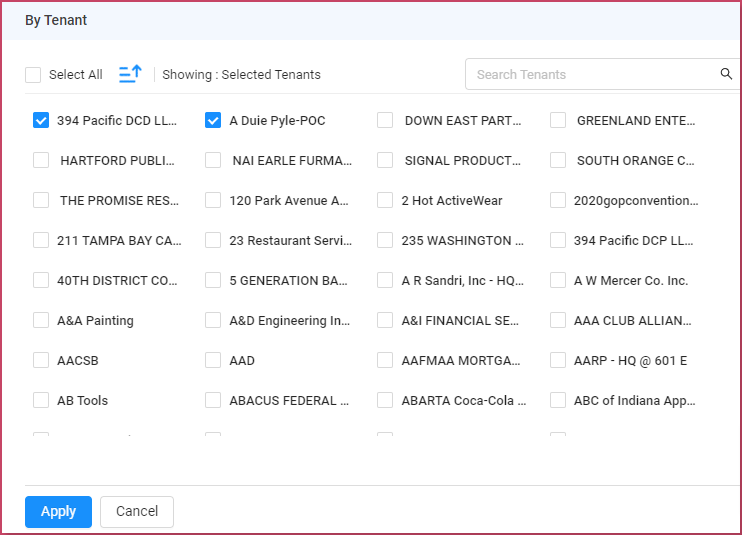742x535 pixels.
Task: Check 5 GENERATION BA... checkbox
Action: (x=213, y=281)
